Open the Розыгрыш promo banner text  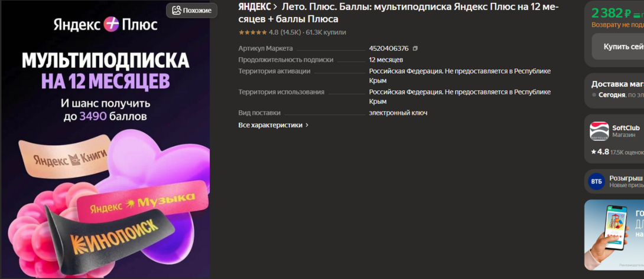626,178
